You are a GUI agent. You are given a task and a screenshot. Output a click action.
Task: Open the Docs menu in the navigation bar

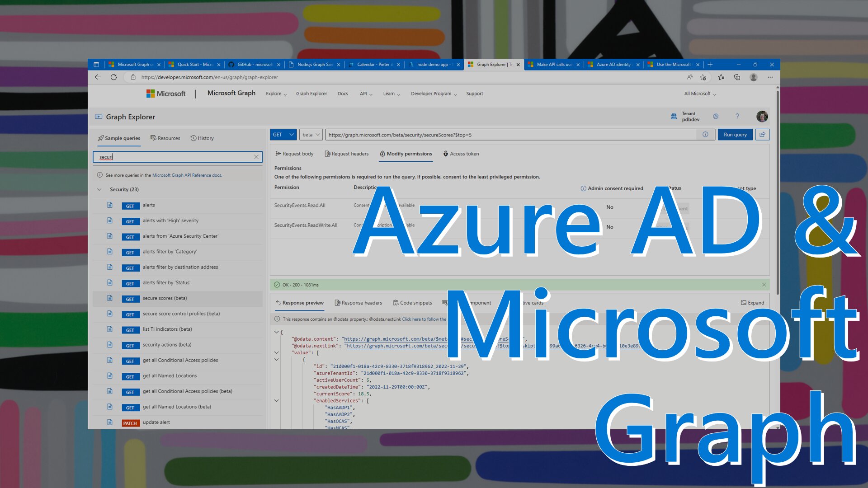[x=342, y=94]
